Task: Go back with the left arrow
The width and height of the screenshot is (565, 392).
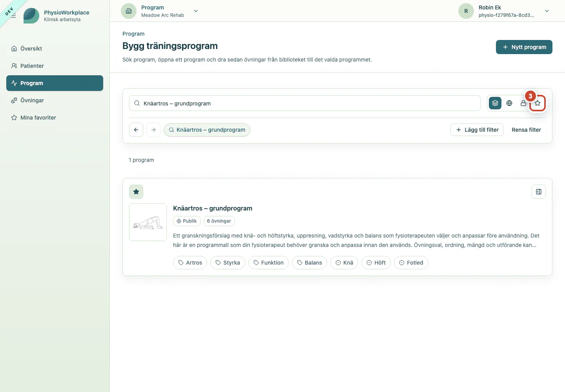Action: coord(136,130)
